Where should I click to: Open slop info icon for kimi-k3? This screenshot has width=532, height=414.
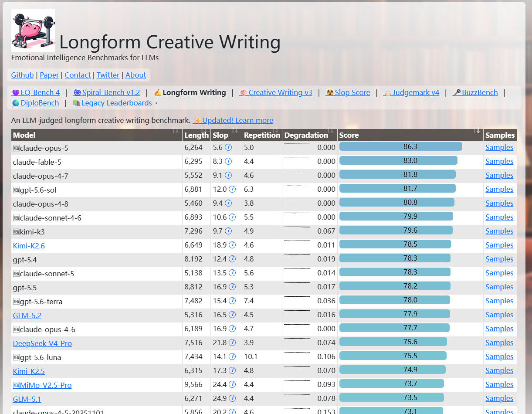coord(228,231)
